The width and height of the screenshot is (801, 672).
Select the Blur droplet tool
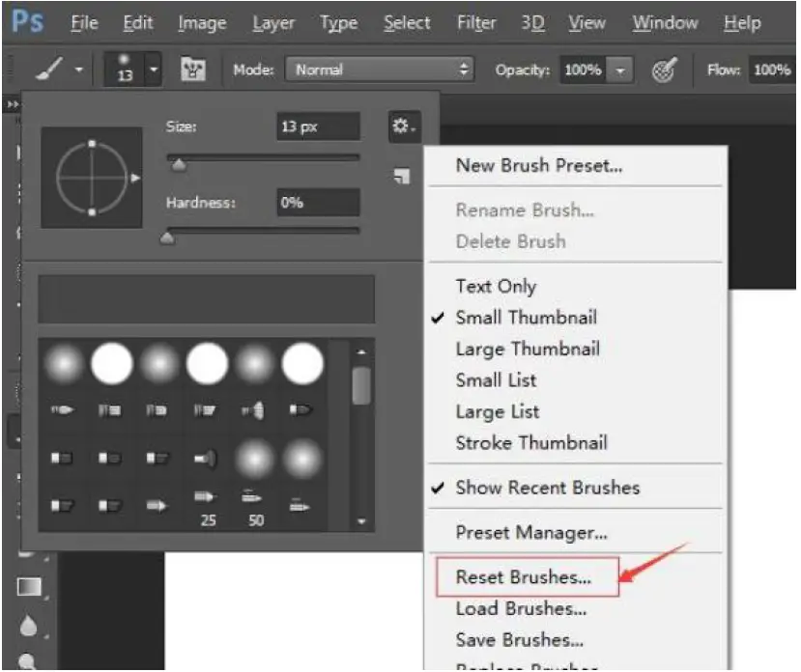(28, 625)
